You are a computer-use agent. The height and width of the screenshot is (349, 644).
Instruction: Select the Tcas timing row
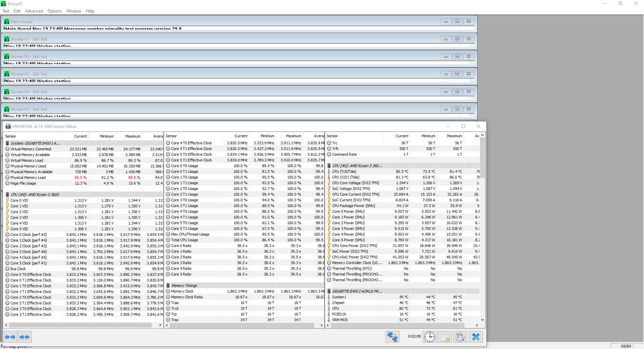(245, 303)
